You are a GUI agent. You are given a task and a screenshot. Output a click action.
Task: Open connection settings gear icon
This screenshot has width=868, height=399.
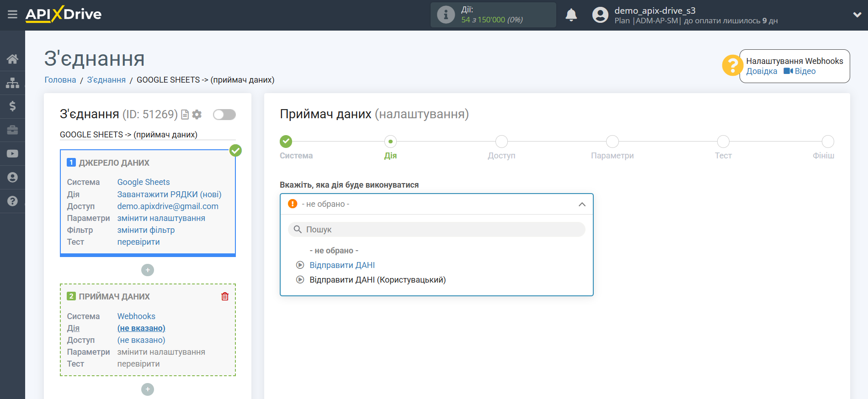click(x=197, y=115)
